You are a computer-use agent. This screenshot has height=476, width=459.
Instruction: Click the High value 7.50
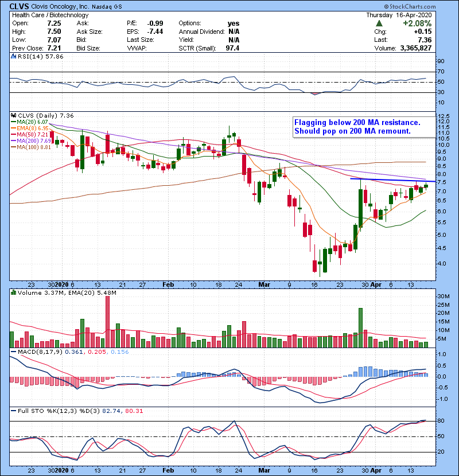click(54, 32)
